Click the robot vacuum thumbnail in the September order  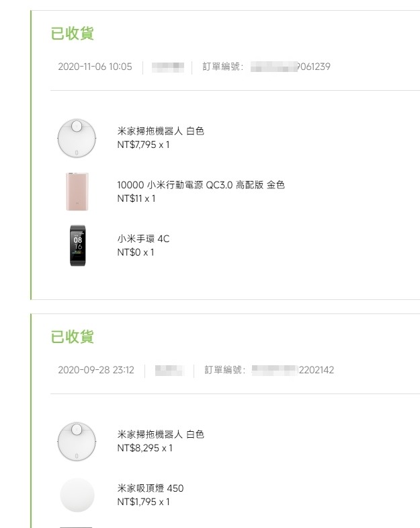tap(76, 441)
